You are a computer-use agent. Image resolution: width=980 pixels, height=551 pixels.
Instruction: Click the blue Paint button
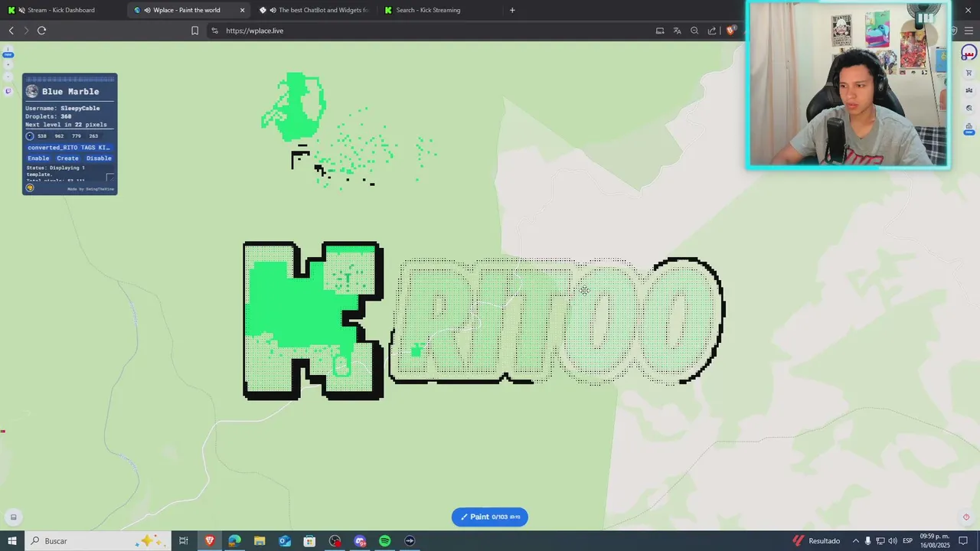pos(490,517)
